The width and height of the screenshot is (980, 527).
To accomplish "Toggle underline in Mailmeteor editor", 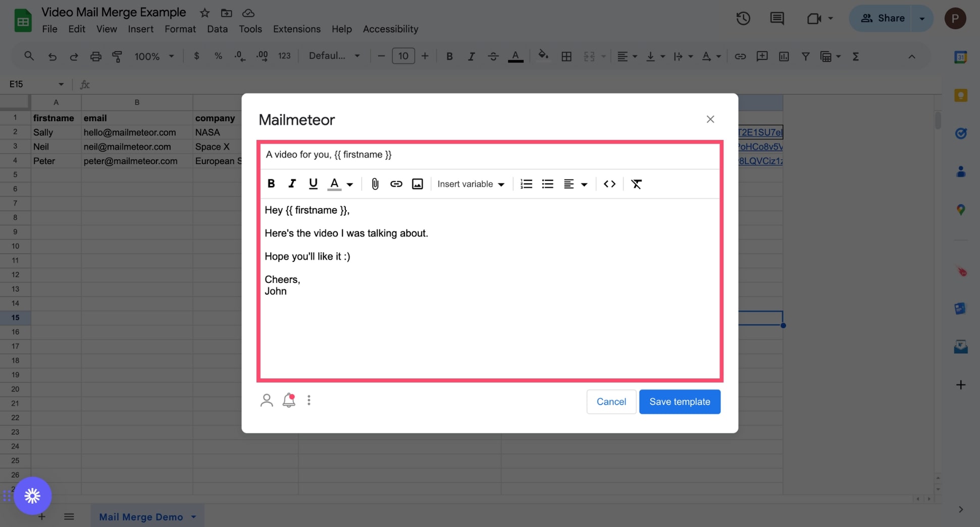I will click(x=313, y=184).
